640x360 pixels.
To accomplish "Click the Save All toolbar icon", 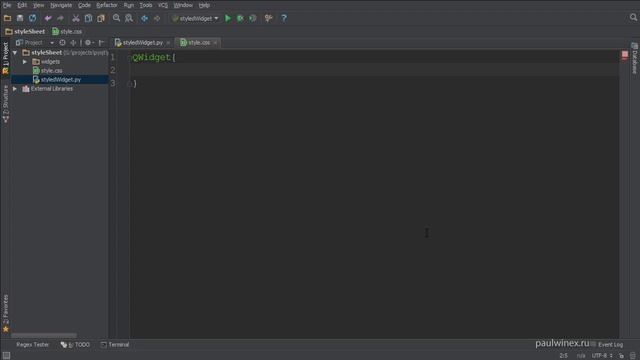I will click(x=20, y=18).
